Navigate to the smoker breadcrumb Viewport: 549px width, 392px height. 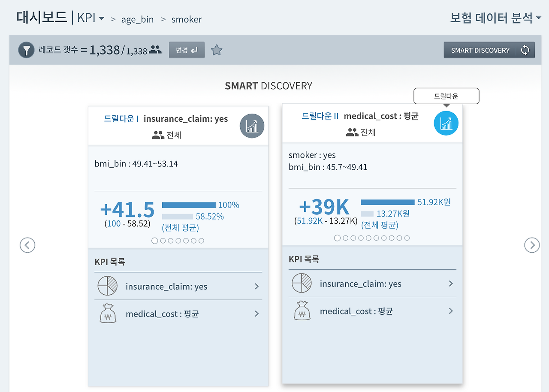tap(187, 19)
